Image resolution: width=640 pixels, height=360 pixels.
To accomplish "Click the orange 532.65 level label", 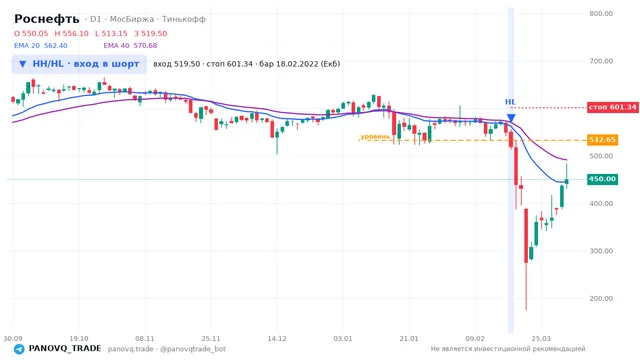I will click(602, 140).
